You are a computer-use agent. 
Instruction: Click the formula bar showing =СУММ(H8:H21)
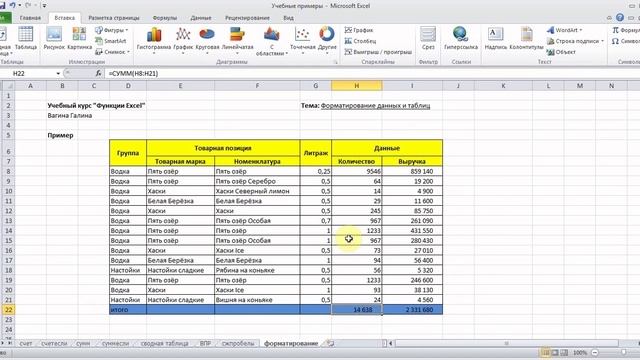(x=371, y=73)
